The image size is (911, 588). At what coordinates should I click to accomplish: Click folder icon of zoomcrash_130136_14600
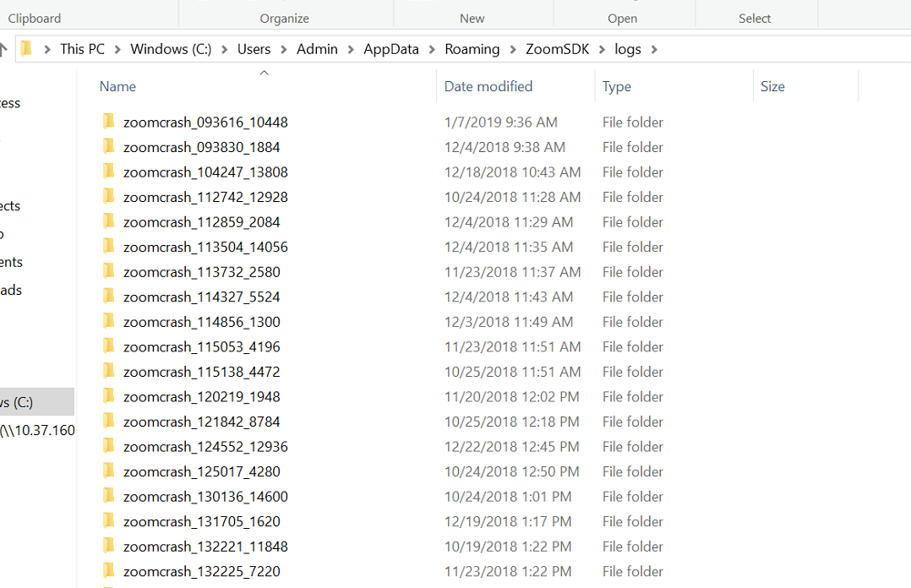pos(109,496)
